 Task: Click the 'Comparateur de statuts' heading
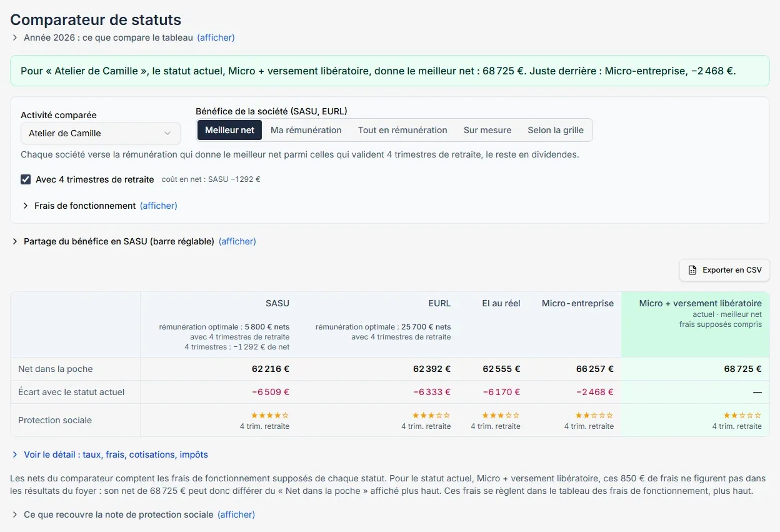(96, 20)
